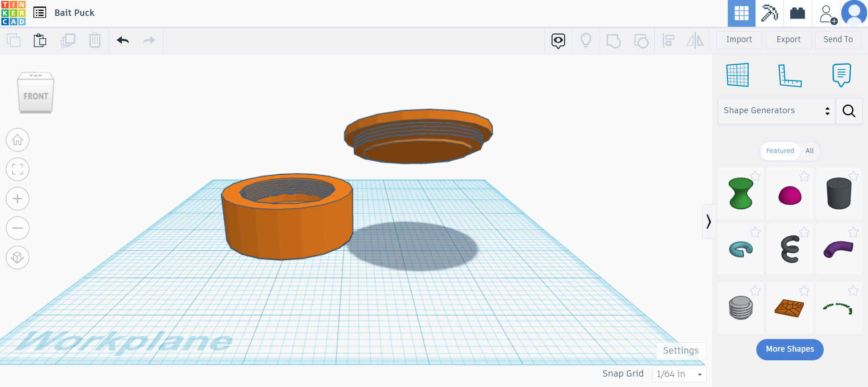Click the Export button
Viewport: 868px width, 387px height.
[788, 40]
